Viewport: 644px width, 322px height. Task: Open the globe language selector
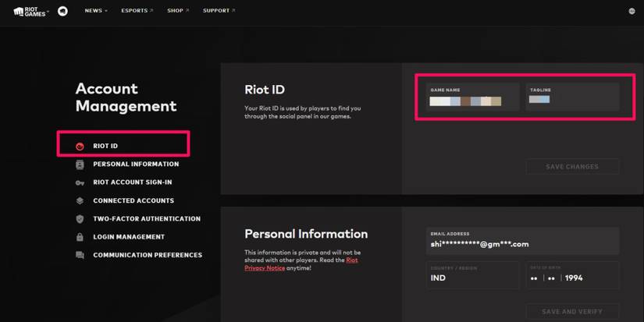pos(632,11)
